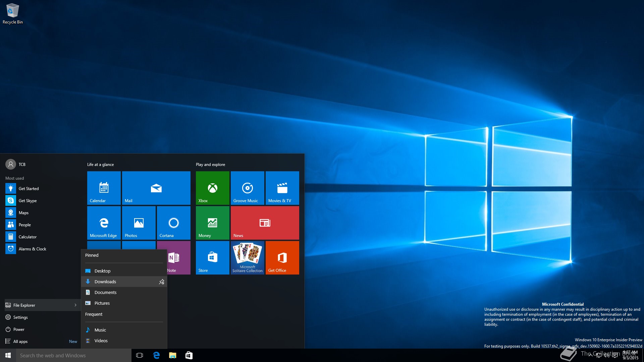
Task: Select the Recycle Bin desktop icon
Action: 13,14
